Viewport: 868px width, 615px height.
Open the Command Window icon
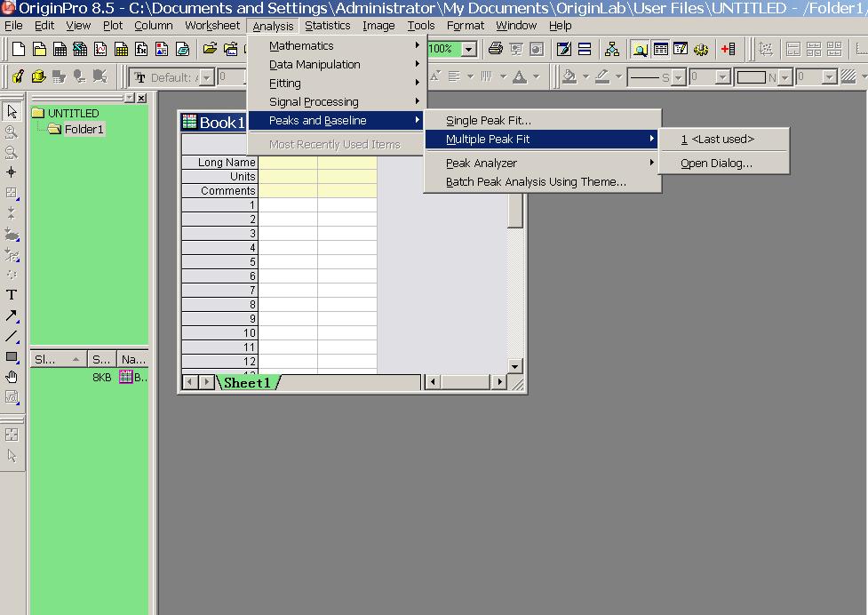point(681,49)
